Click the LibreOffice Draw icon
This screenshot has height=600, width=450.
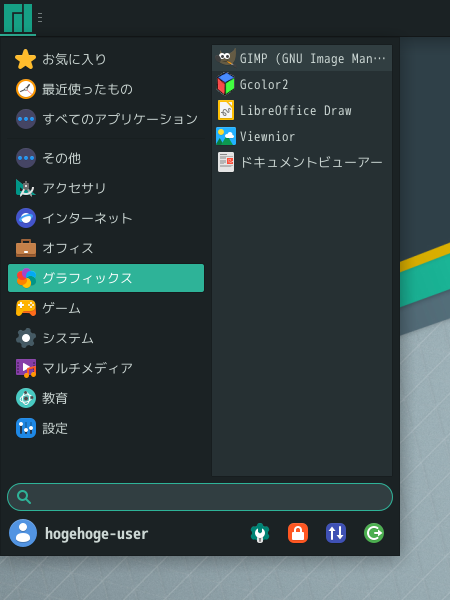tap(226, 110)
